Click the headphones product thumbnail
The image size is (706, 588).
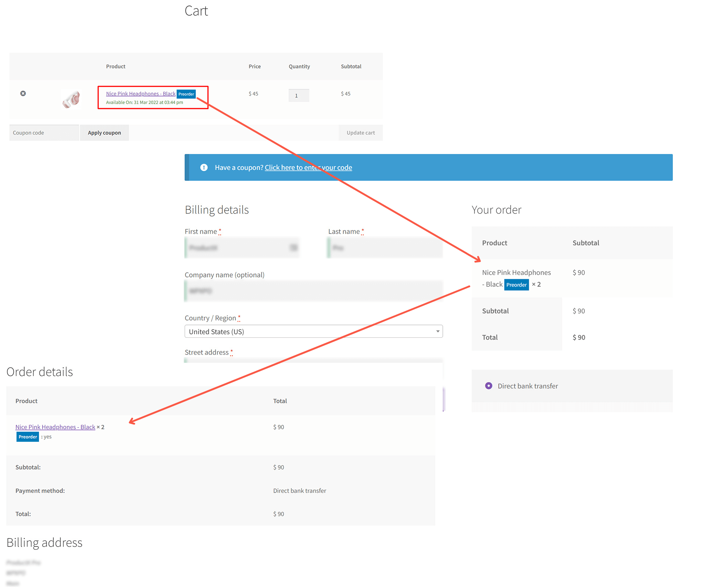(x=71, y=98)
